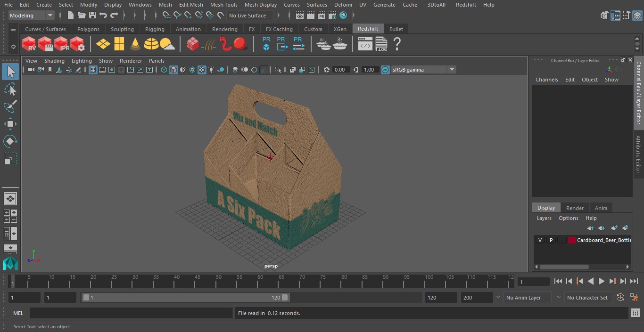The height and width of the screenshot is (332, 644).
Task: Open Layers menu in Layer Editor
Action: click(544, 218)
